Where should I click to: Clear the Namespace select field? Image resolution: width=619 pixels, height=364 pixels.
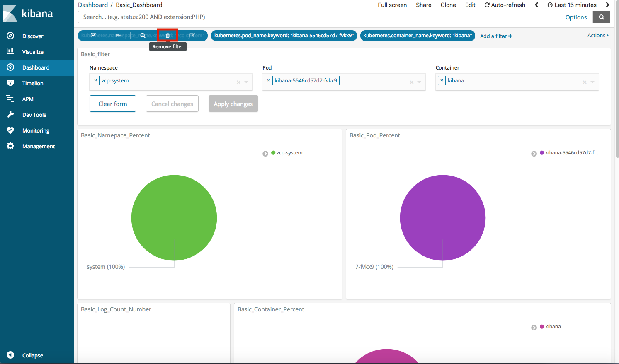(238, 82)
